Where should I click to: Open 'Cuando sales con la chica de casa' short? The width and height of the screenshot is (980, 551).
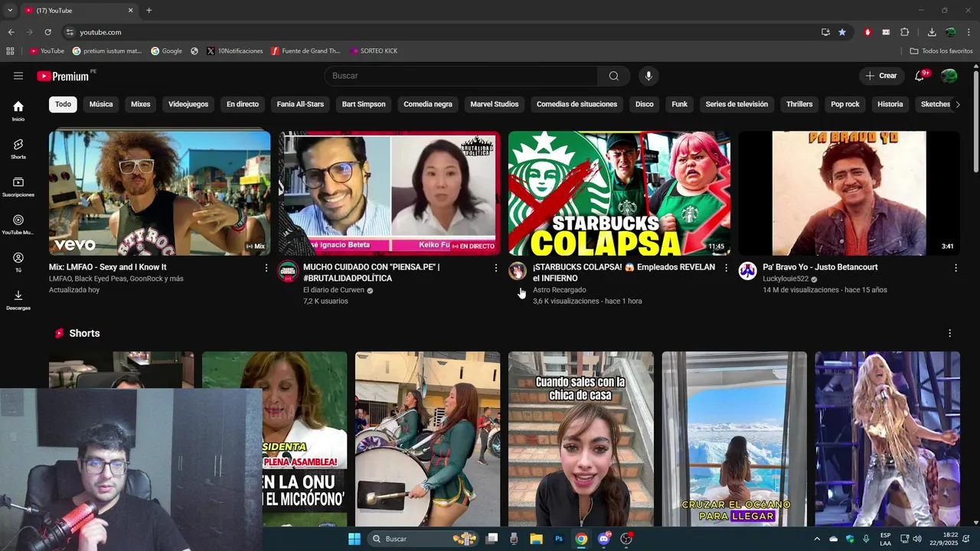point(581,439)
